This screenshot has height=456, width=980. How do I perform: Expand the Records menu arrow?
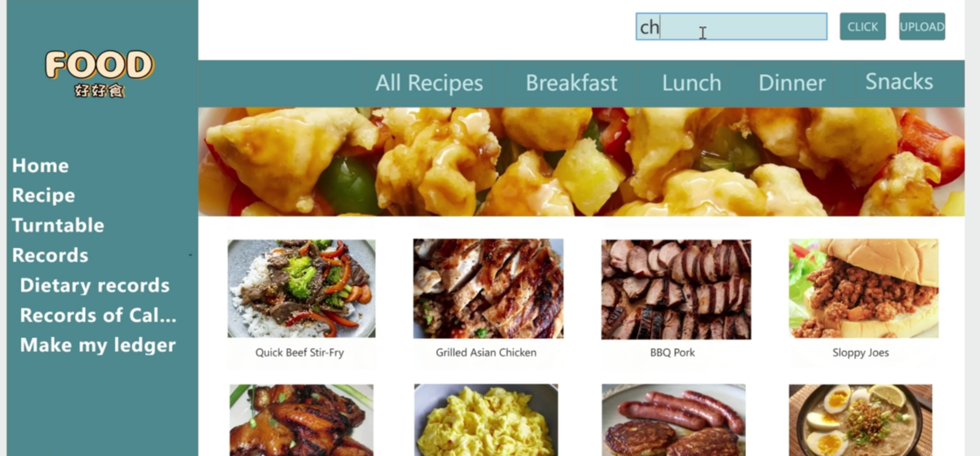[190, 255]
